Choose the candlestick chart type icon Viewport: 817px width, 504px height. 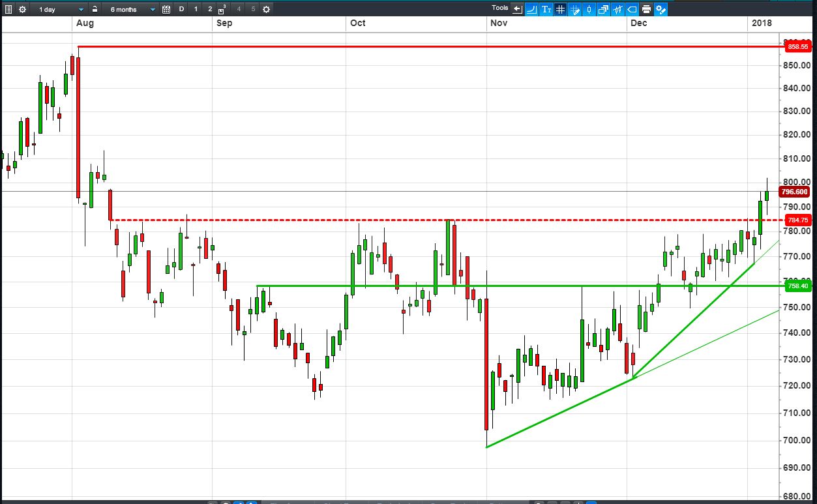(x=589, y=9)
